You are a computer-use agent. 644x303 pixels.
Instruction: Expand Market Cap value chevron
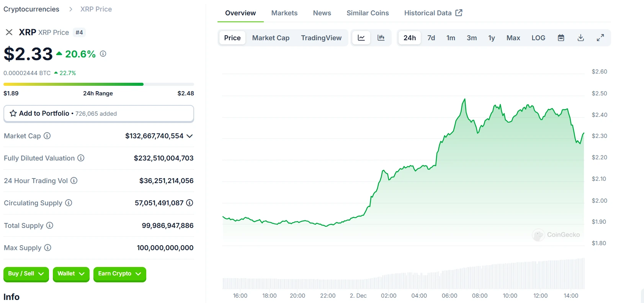[x=190, y=136]
